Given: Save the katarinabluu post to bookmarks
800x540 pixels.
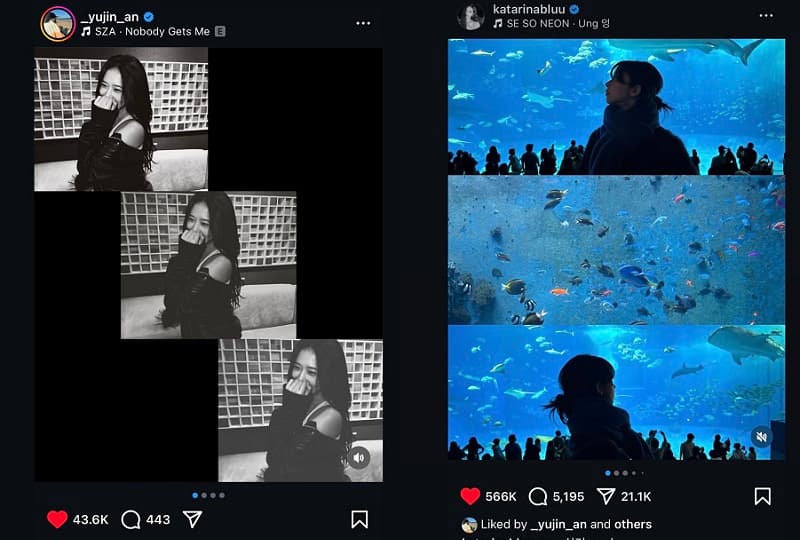Looking at the screenshot, I should pyautogui.click(x=762, y=496).
